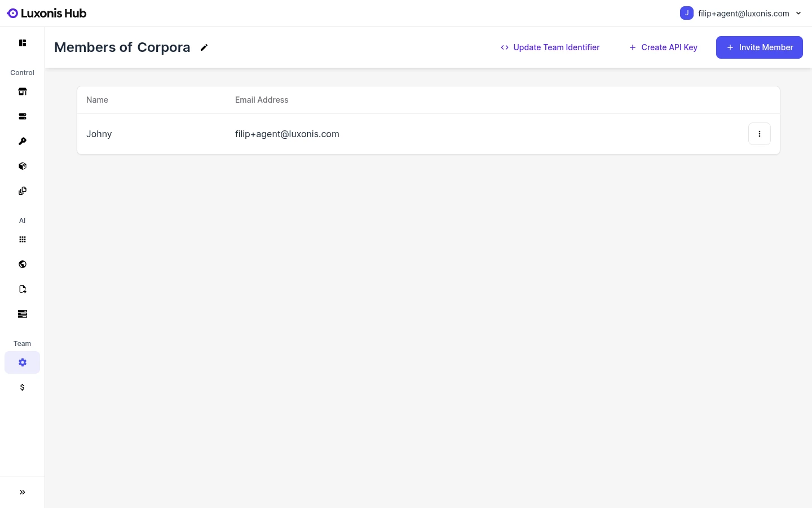
Task: Open the models section via the package icon
Action: pyautogui.click(x=23, y=166)
